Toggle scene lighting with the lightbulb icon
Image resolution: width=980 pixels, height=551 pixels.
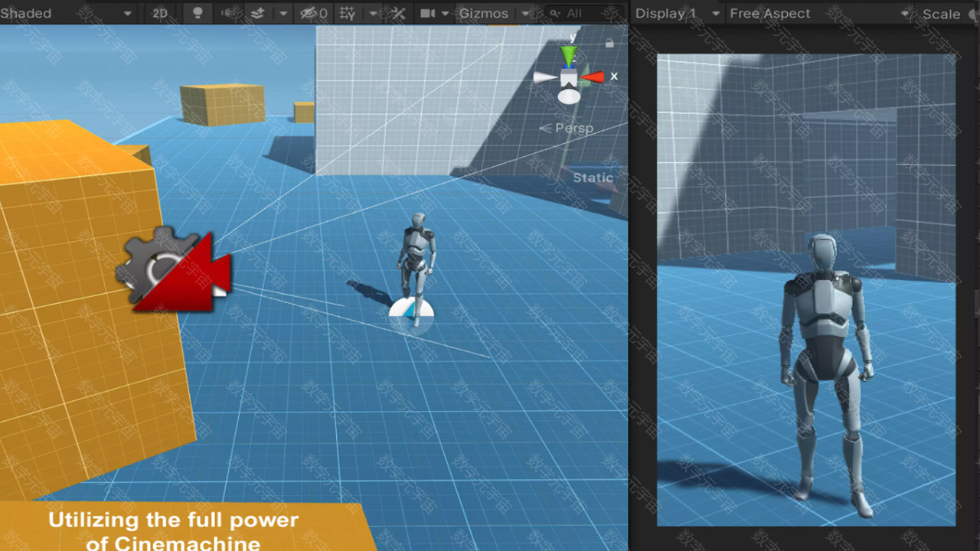(198, 13)
